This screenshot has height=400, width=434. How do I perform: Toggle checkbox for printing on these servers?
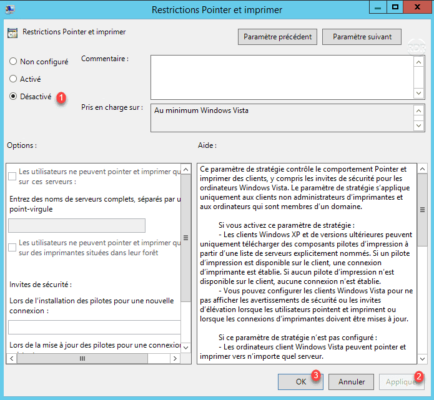[x=12, y=176]
